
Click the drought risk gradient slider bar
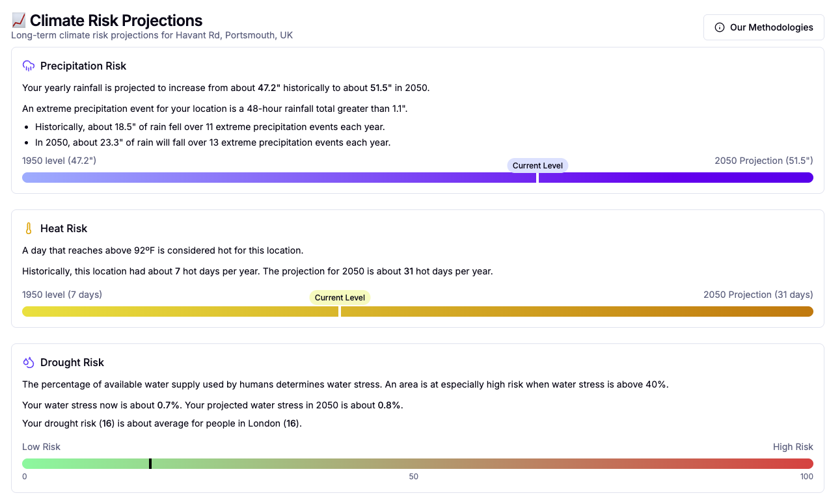(x=416, y=463)
